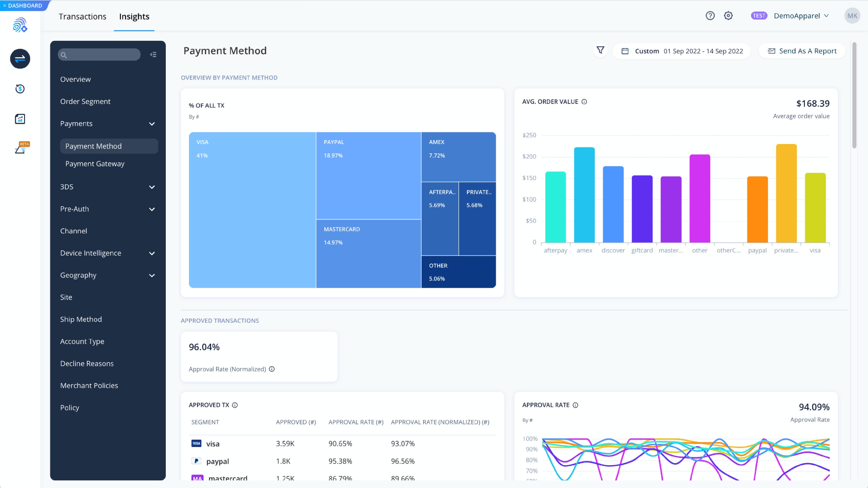Click Send As A Report button
Screen dimensions: 868x488
pos(802,51)
